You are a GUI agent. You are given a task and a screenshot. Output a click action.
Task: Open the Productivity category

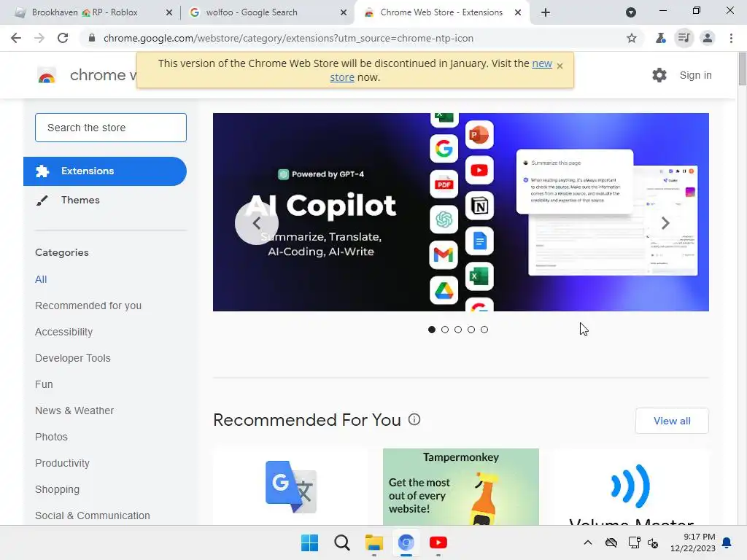pyautogui.click(x=63, y=463)
